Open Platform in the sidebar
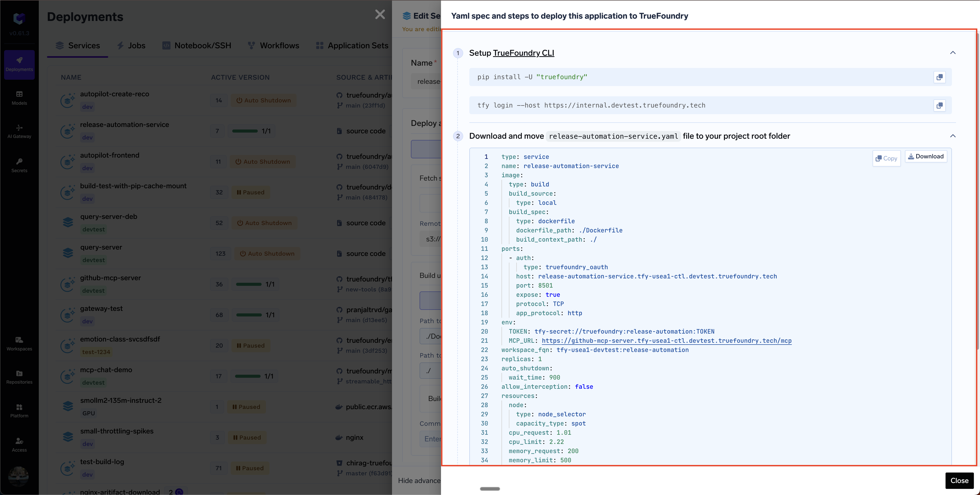980x495 pixels. tap(19, 411)
